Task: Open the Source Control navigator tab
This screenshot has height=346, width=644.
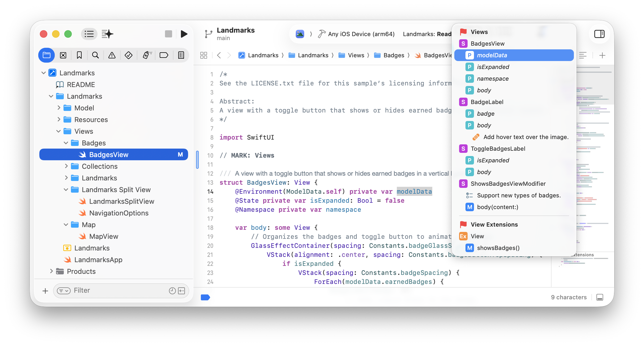Action: pos(63,55)
